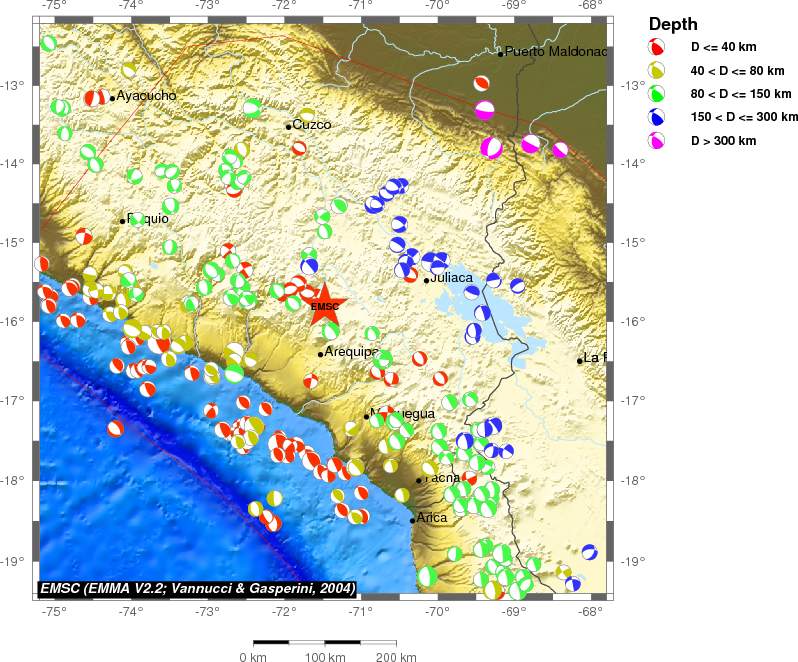Click the 'D <= 40 km' legend text
Image resolution: width=798 pixels, height=662 pixels.
tap(725, 47)
